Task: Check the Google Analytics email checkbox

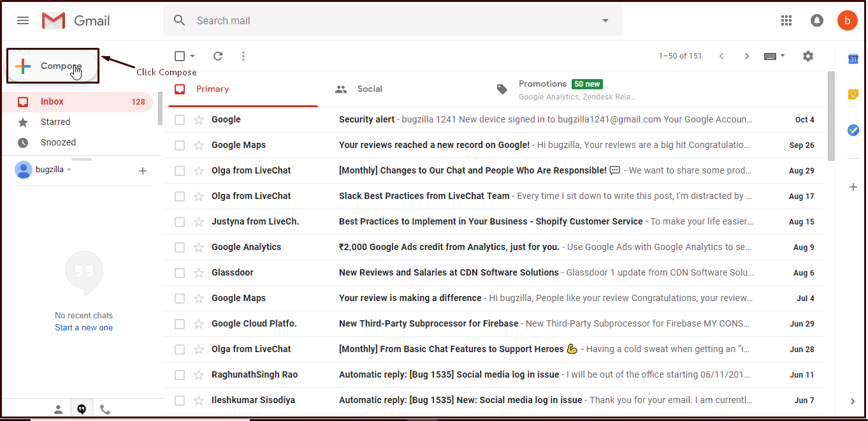Action: (x=180, y=247)
